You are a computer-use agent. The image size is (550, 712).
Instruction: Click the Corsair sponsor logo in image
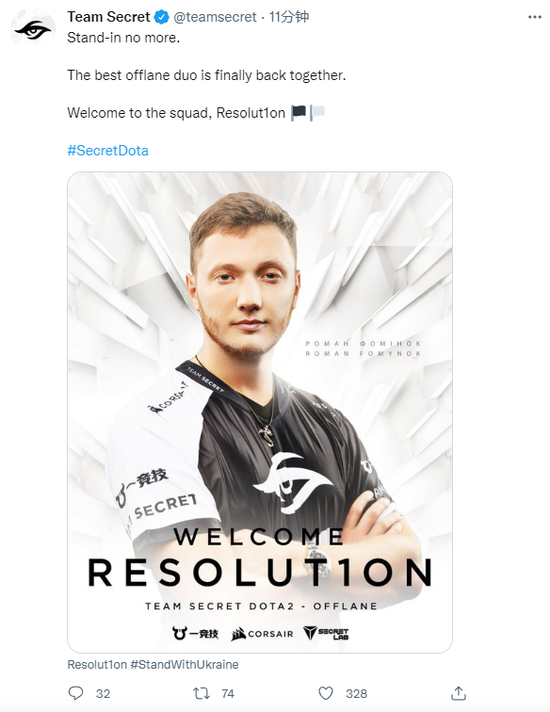(x=262, y=633)
